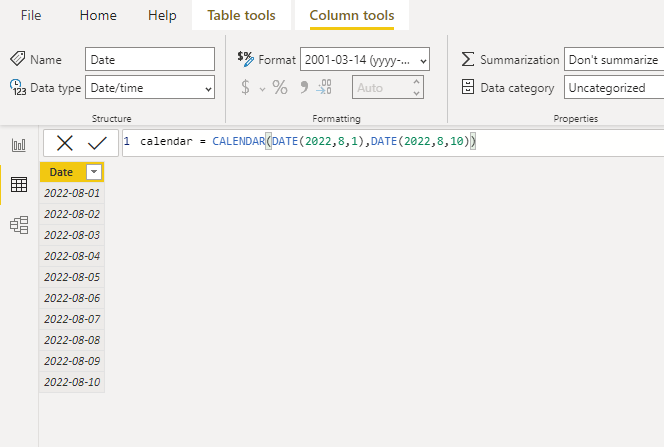Viewport: 664px width, 447px height.
Task: Decrease decimal places with down arrow
Action: coord(416,93)
